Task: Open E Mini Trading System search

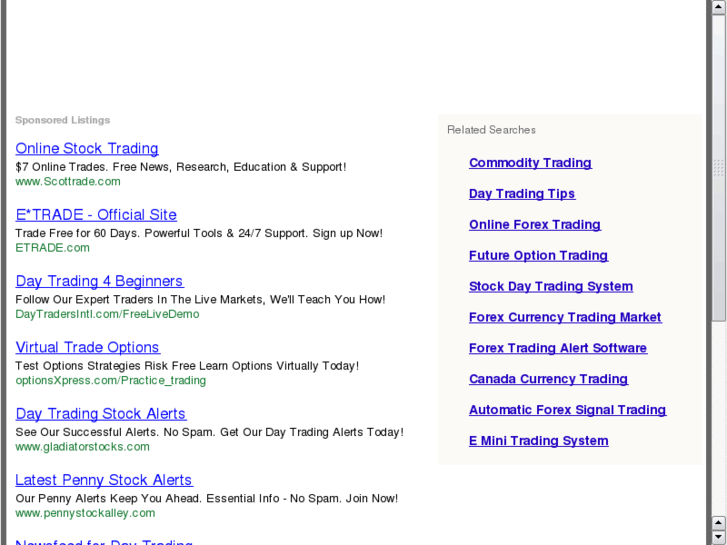Action: tap(538, 441)
